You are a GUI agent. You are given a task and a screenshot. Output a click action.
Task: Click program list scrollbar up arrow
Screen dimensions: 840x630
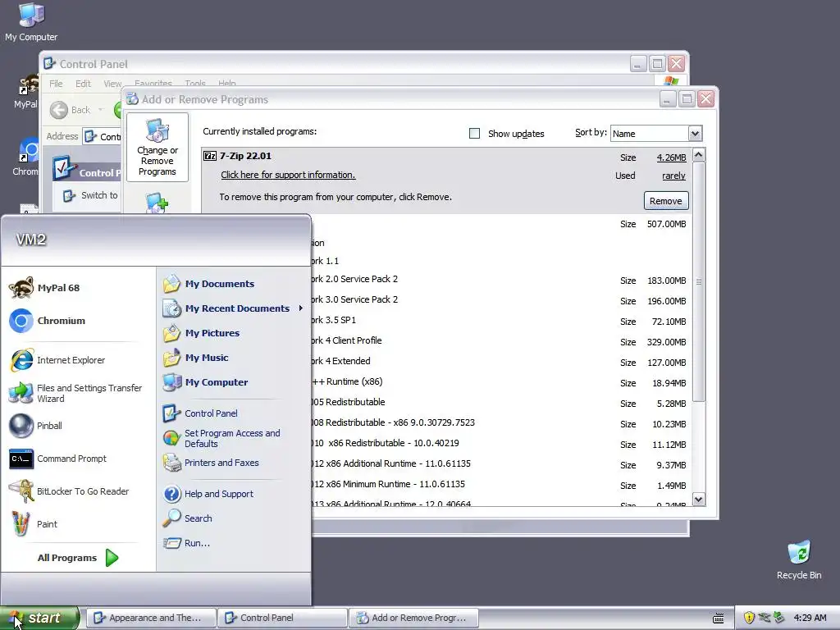coord(698,155)
